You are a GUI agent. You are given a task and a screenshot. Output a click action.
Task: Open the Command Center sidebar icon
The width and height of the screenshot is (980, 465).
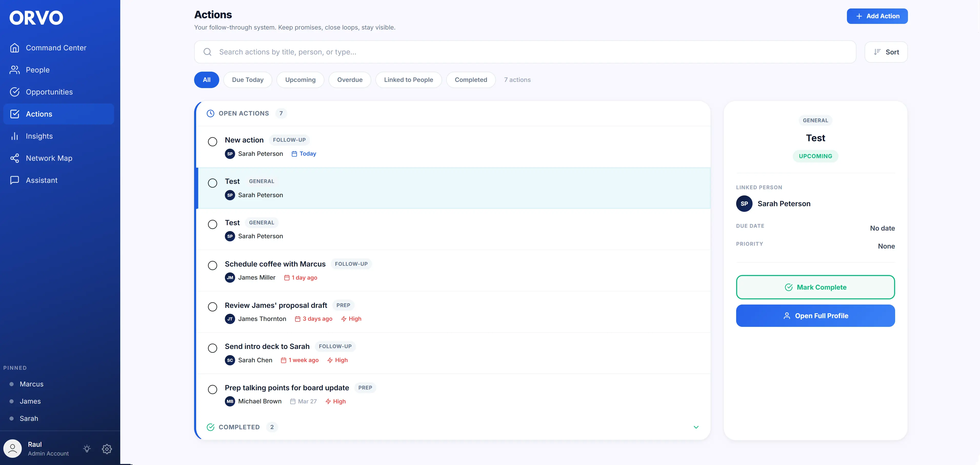(15, 48)
